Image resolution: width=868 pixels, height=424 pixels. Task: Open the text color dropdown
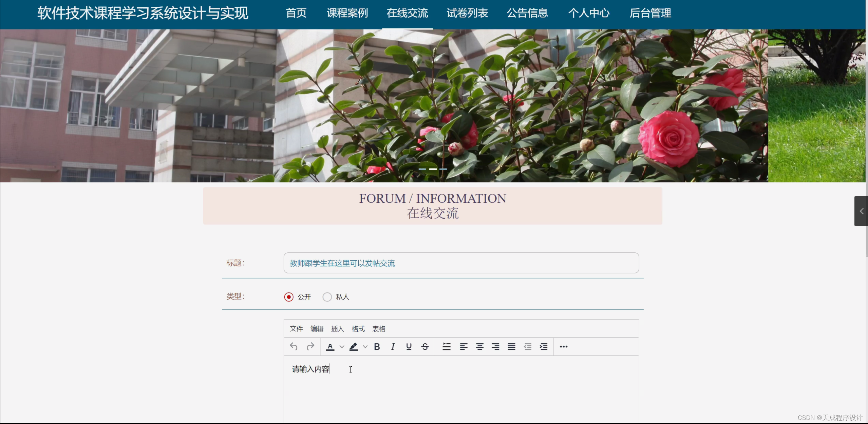pyautogui.click(x=342, y=346)
